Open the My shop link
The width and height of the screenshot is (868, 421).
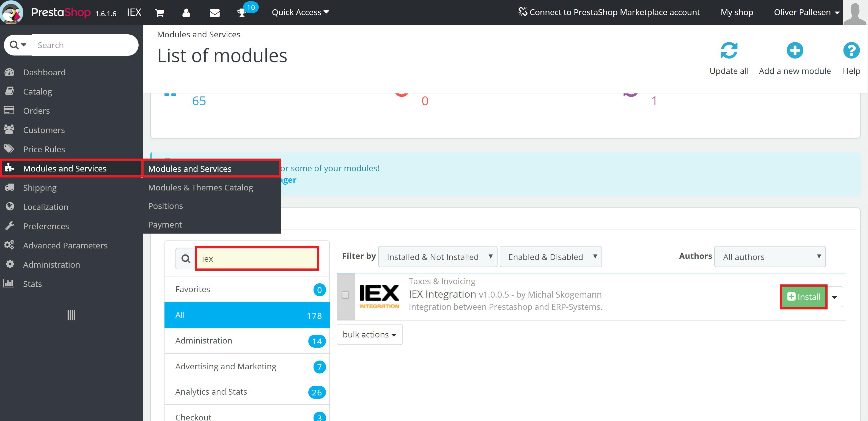[x=737, y=12]
